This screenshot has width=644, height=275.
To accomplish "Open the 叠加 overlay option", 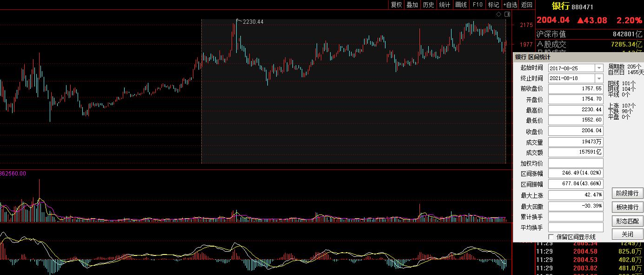I will click(412, 5).
